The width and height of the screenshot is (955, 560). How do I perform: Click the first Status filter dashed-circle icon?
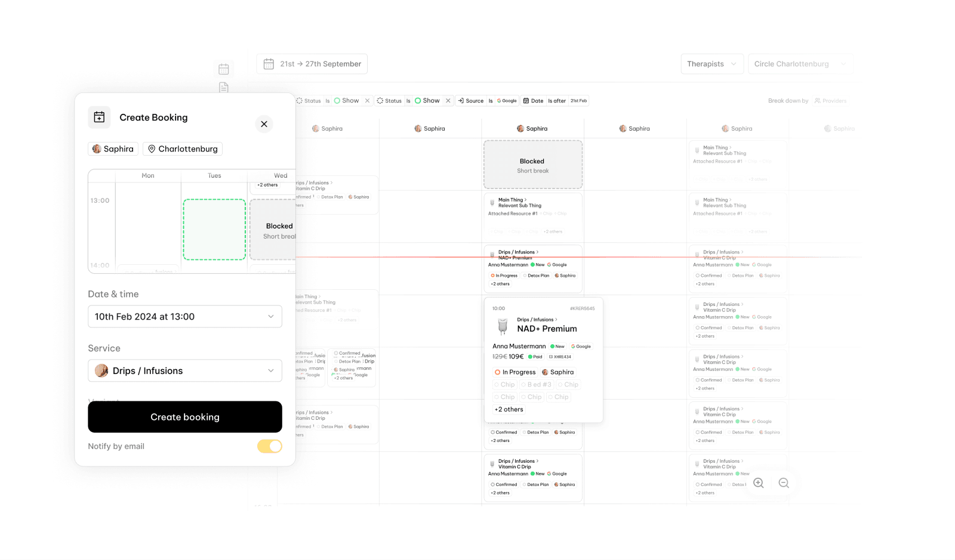tap(300, 101)
